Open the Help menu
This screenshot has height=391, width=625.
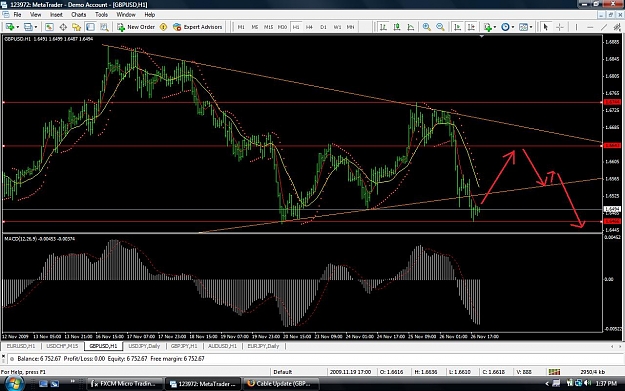pyautogui.click(x=149, y=15)
